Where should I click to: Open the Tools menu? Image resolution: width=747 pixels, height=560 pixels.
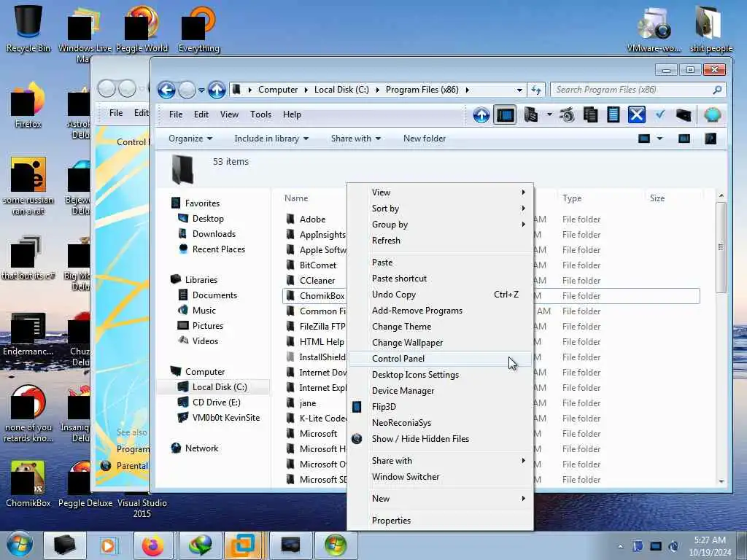coord(260,114)
